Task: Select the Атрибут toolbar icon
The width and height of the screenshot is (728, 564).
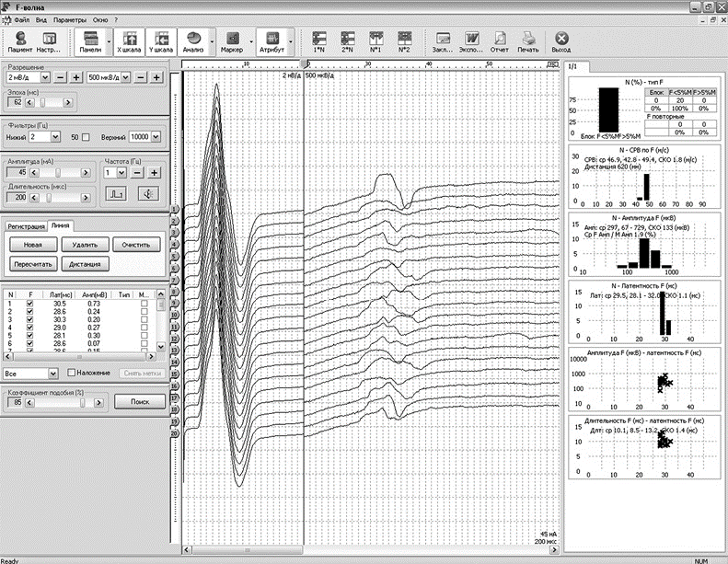Action: click(x=272, y=41)
